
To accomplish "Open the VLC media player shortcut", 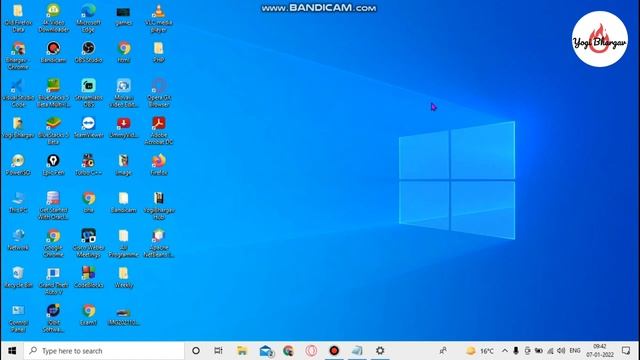I will (159, 18).
